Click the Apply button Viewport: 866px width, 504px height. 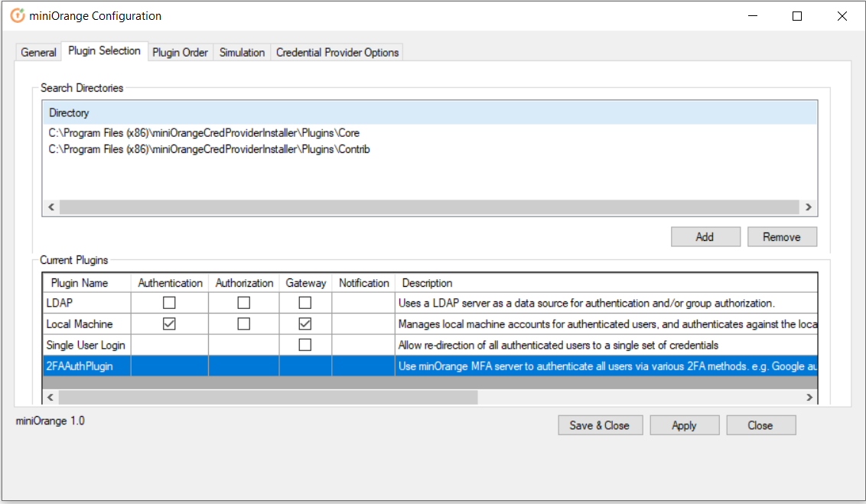(x=684, y=426)
